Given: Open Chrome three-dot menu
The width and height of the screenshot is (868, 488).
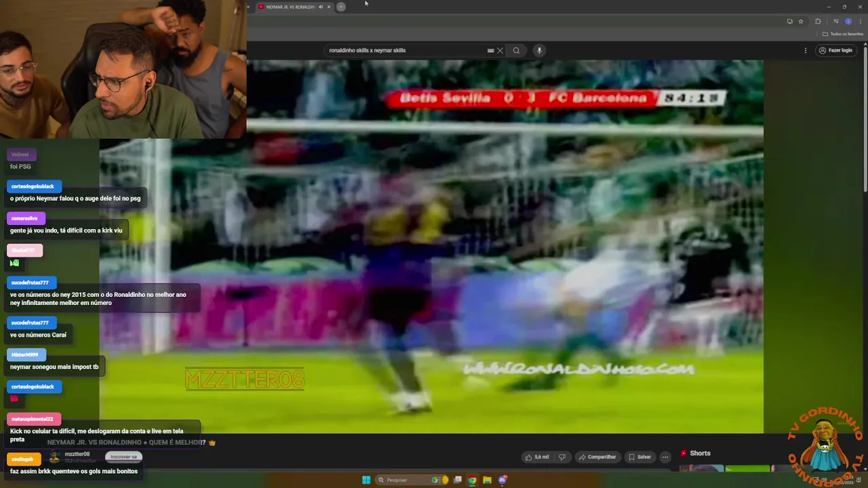Looking at the screenshot, I should point(860,21).
